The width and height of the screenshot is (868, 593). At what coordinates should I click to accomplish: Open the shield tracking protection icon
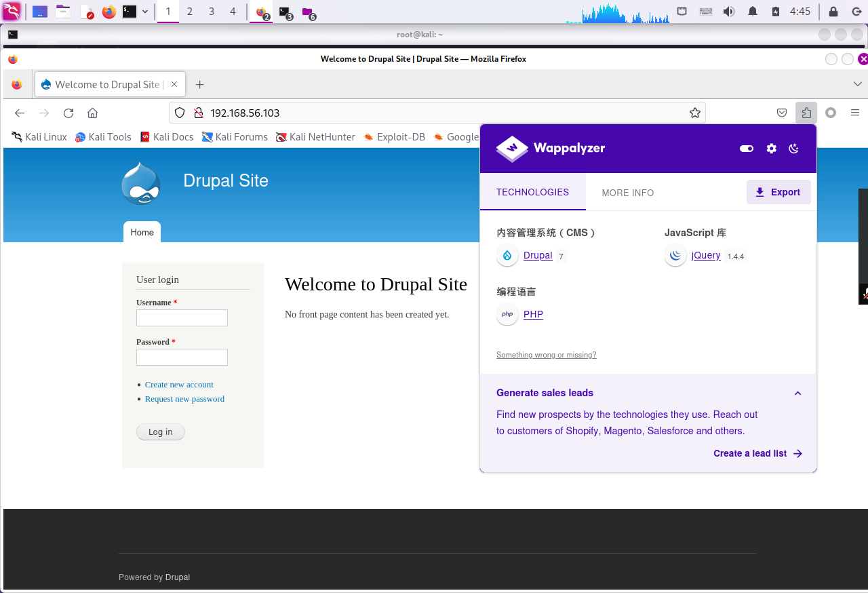[180, 113]
